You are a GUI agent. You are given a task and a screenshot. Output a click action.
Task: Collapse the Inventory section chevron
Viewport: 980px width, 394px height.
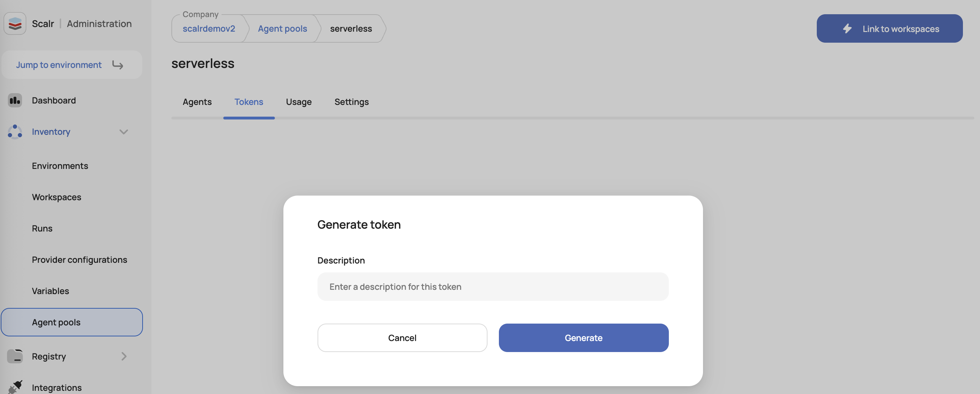[x=124, y=132]
